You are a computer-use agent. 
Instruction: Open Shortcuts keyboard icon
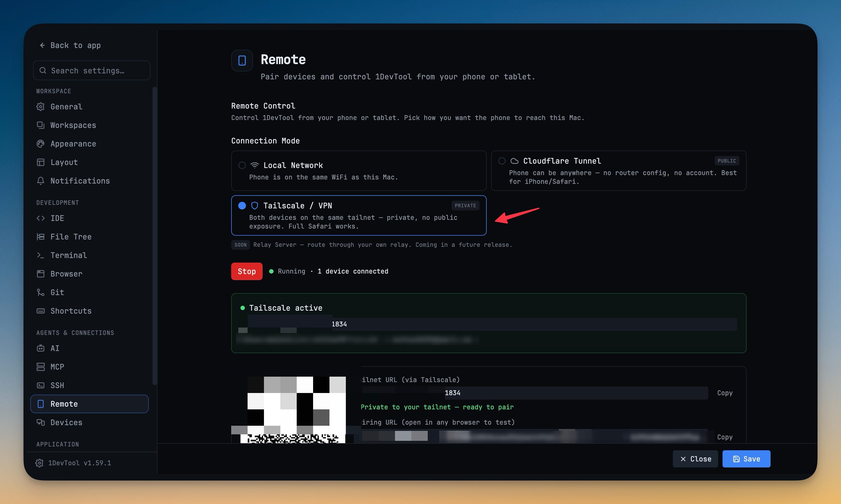(40, 311)
